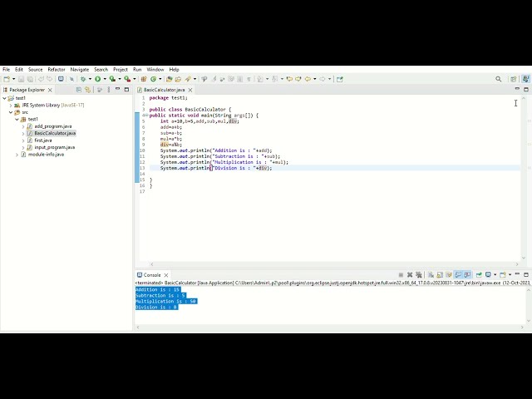The width and height of the screenshot is (532, 399).
Task: Click the New file toolbar icon
Action: pos(7,79)
